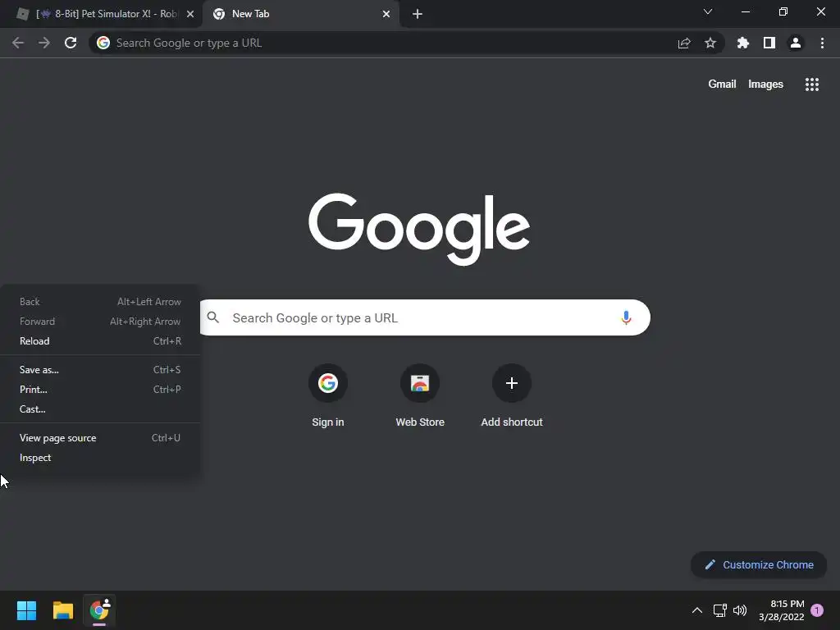Open the Google apps grid
This screenshot has width=840, height=630.
[812, 84]
